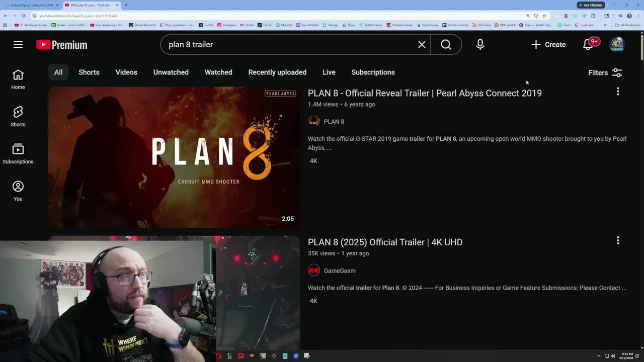Open the notifications bell
The height and width of the screenshot is (362, 644).
(588, 45)
